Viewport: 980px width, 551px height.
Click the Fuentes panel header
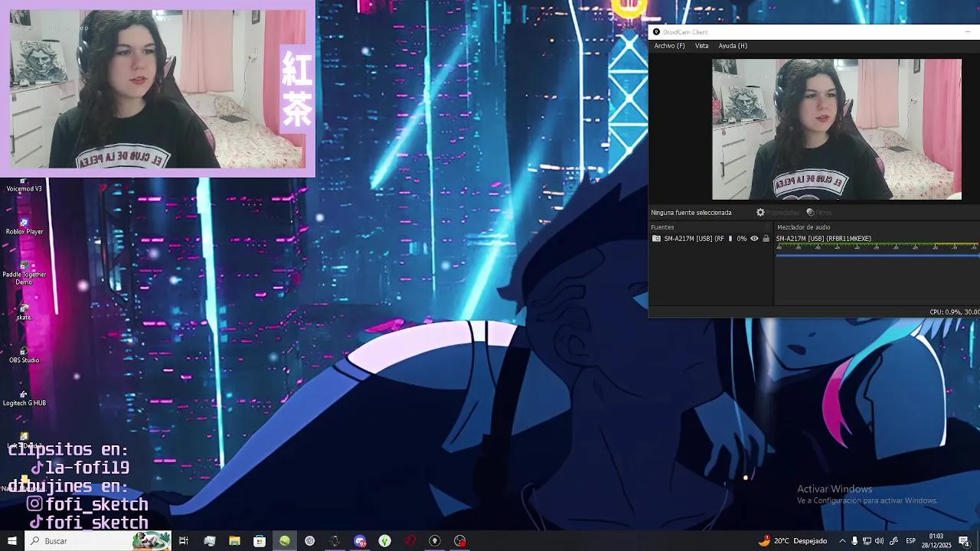click(662, 227)
